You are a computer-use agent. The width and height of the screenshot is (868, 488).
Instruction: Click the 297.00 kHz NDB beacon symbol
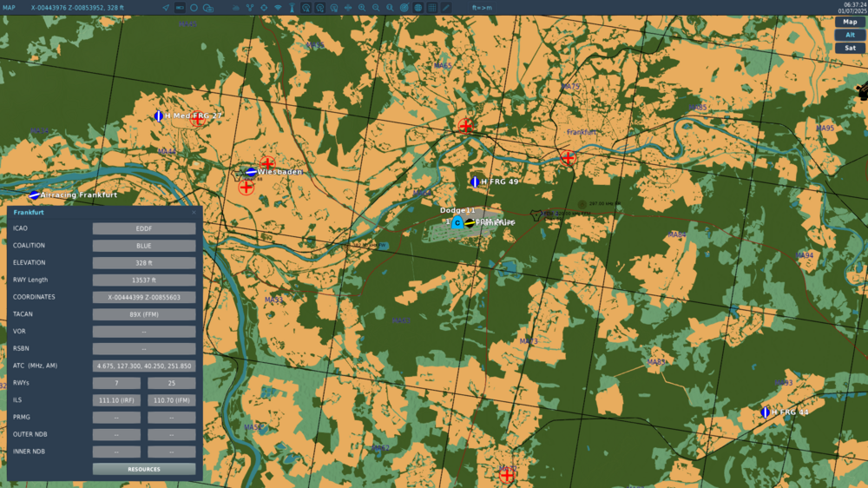pyautogui.click(x=582, y=204)
